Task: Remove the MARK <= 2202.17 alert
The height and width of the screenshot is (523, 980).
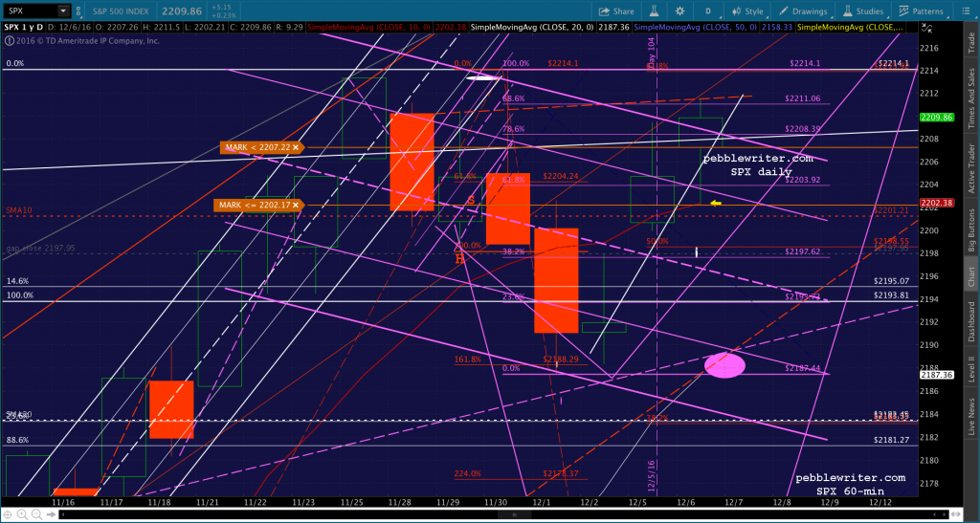Action: [295, 205]
